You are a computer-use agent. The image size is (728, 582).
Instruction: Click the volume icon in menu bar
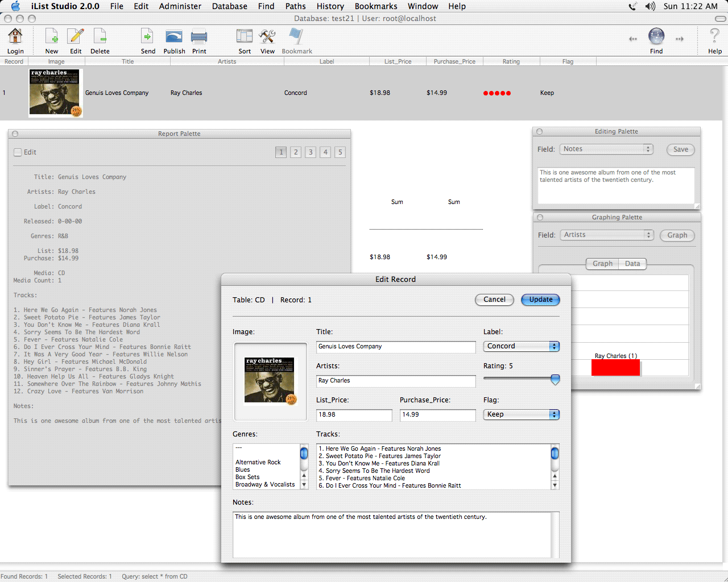coord(650,6)
